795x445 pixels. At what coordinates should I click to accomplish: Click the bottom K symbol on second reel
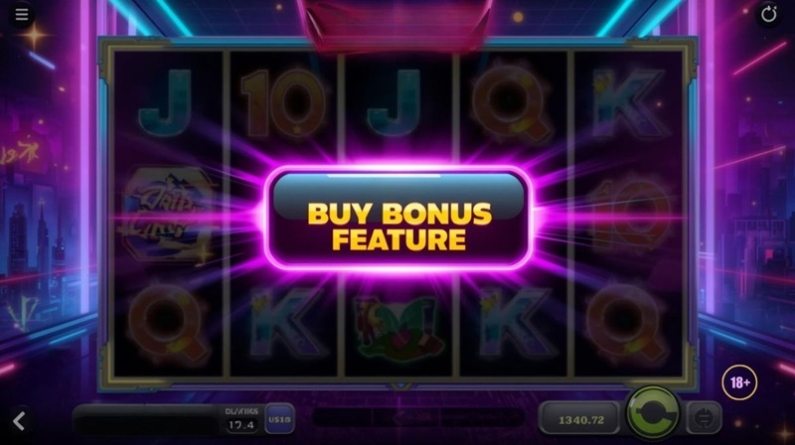click(286, 324)
